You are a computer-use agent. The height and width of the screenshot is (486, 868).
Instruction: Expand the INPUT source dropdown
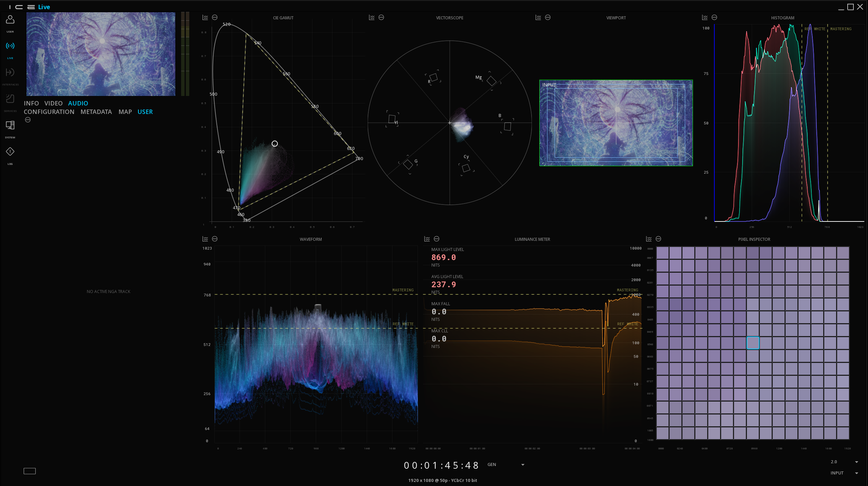coord(856,473)
